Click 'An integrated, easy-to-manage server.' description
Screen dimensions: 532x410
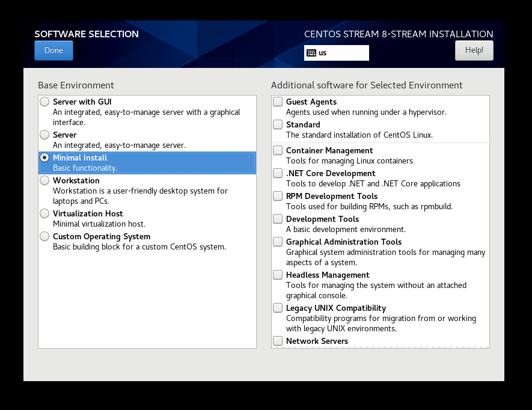click(119, 145)
